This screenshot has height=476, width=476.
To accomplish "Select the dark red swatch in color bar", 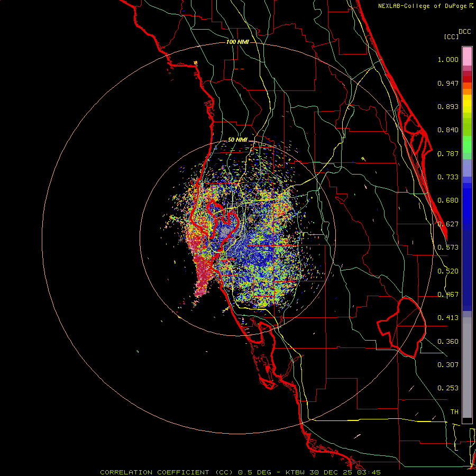I will pyautogui.click(x=467, y=79).
